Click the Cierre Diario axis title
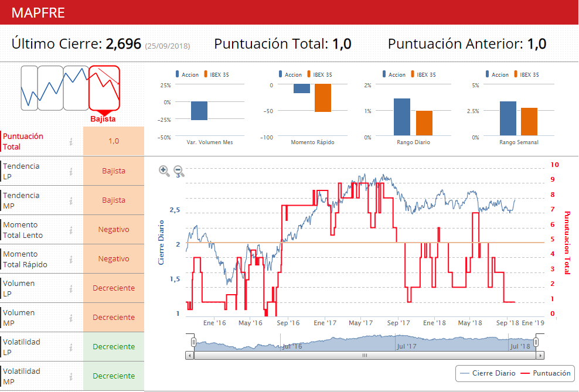Screen dimensions: 579x392 pyautogui.click(x=161, y=243)
